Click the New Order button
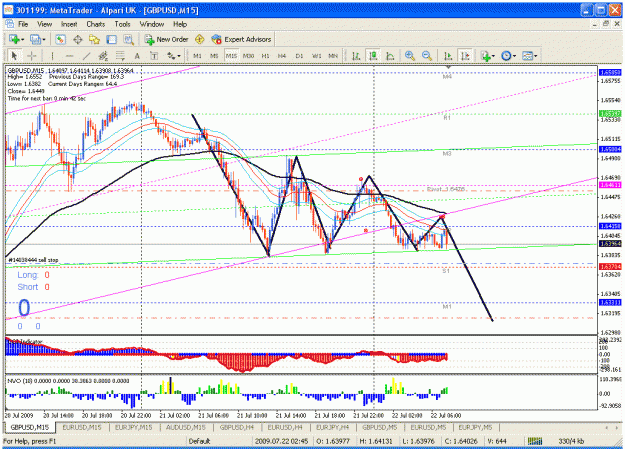 coord(166,39)
